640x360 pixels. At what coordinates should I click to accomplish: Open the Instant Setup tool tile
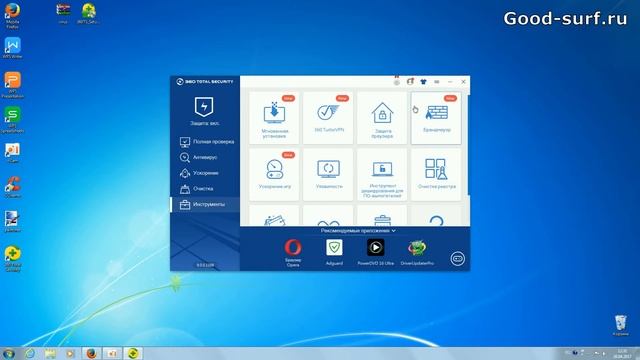coord(274,118)
